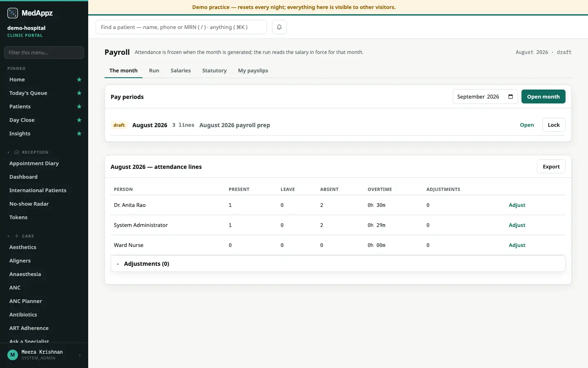Click the Ward Nurse name cell
The image size is (588, 368).
(x=129, y=245)
